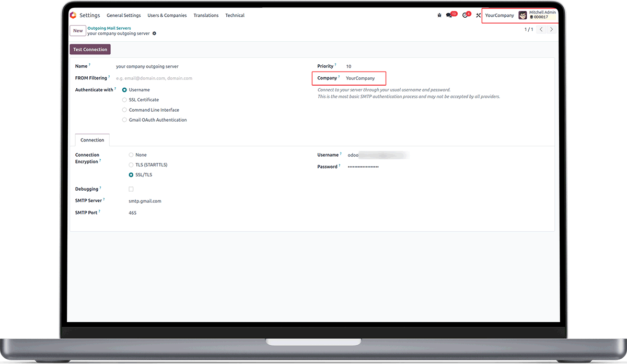Viewport: 627px width, 364px height.
Task: Click the help question mark next to Name
Action: pos(89,65)
